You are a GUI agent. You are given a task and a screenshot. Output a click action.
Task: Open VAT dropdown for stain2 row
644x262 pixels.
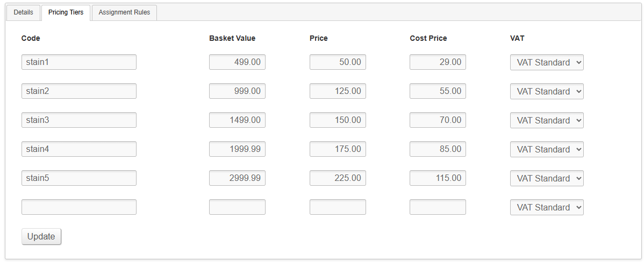547,91
